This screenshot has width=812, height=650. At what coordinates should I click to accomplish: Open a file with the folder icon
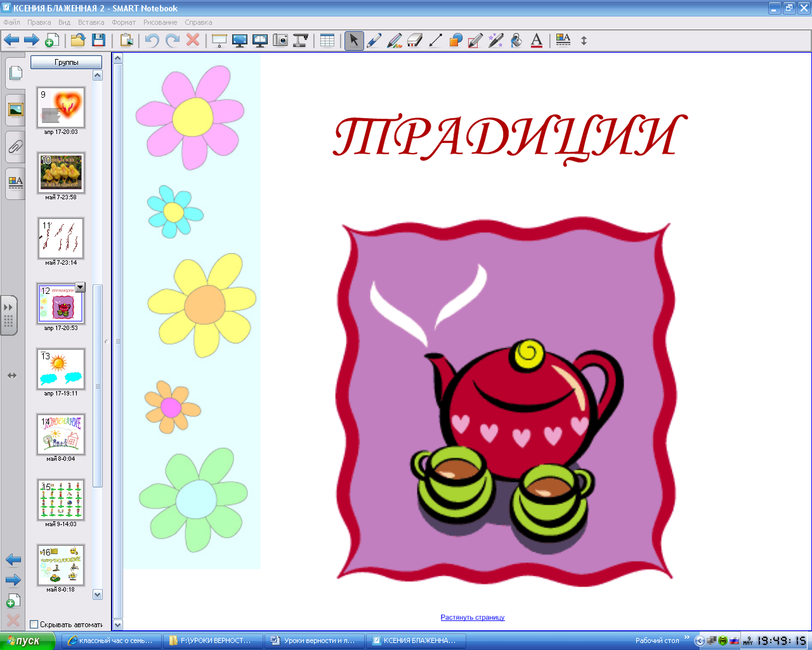tap(78, 40)
